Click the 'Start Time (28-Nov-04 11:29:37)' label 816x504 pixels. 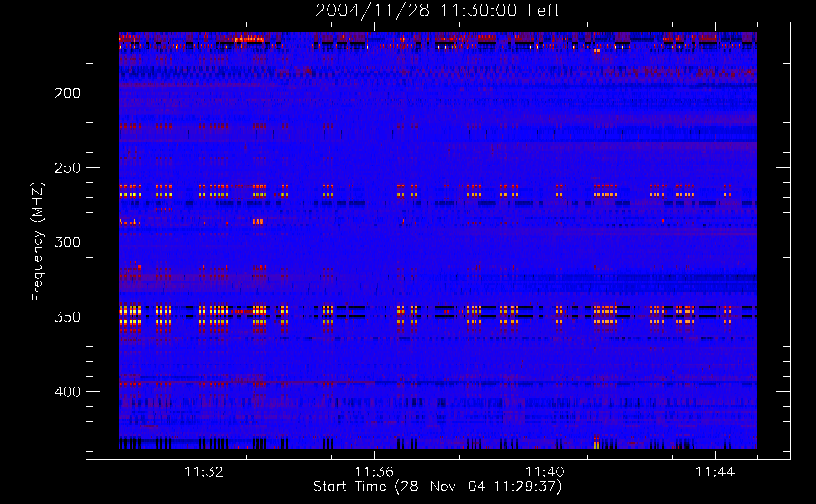pos(437,487)
